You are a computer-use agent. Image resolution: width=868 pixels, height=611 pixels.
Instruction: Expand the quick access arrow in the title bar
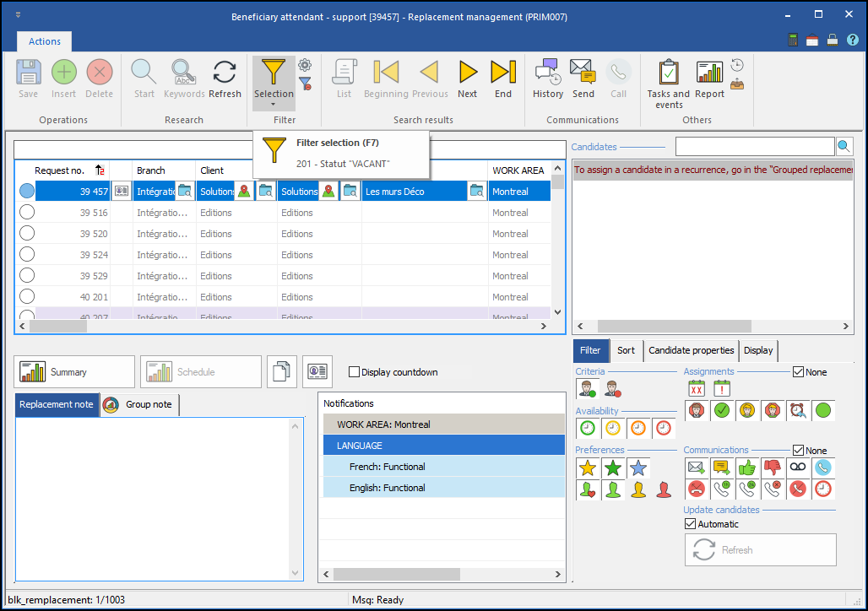(x=19, y=15)
